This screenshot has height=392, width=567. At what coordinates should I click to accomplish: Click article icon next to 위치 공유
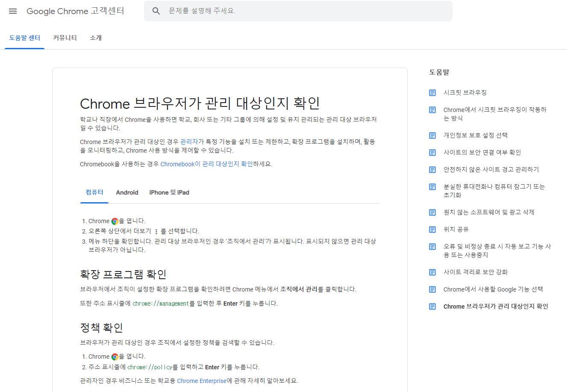coord(432,230)
